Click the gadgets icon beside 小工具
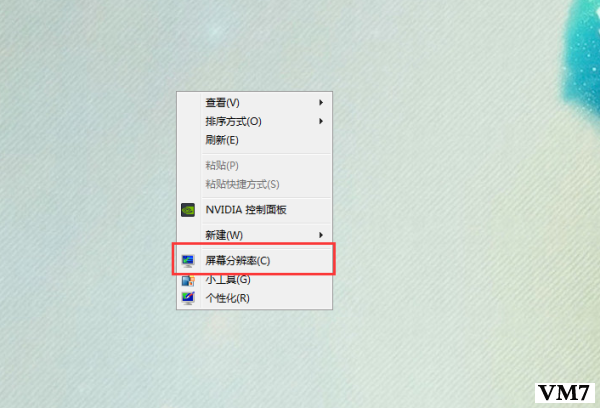This screenshot has width=600, height=408. 188,280
